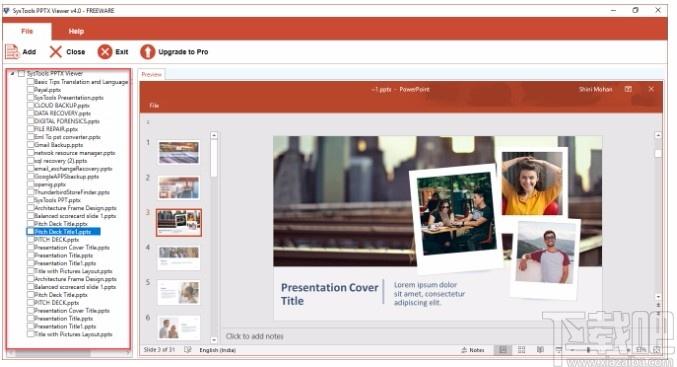
Task: Click the Add file toolbar button
Action: (21, 52)
